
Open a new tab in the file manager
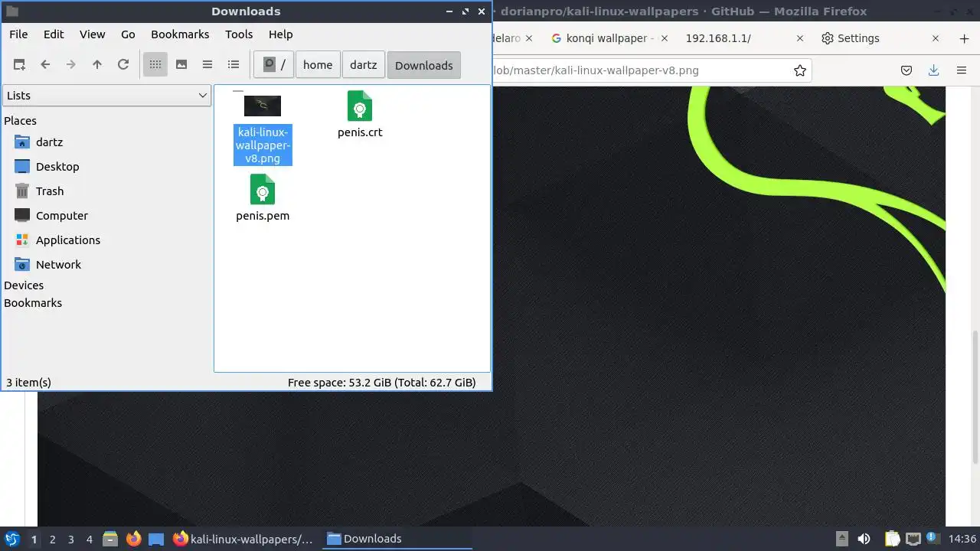19,65
